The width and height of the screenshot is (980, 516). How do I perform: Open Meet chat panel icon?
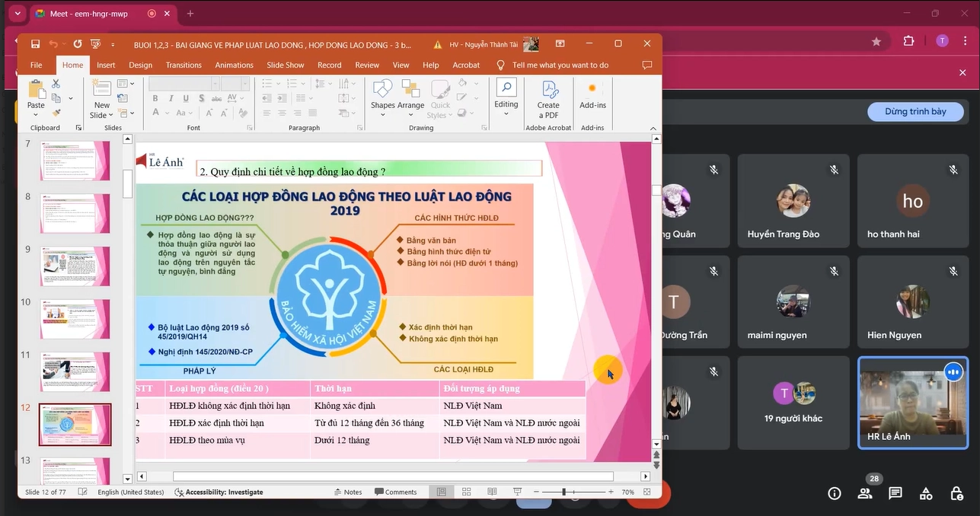[x=895, y=493]
